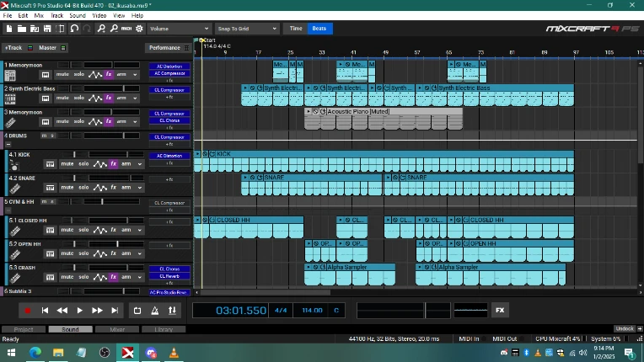
Task: Zoom out with magnifier minus
Action: [x=114, y=29]
